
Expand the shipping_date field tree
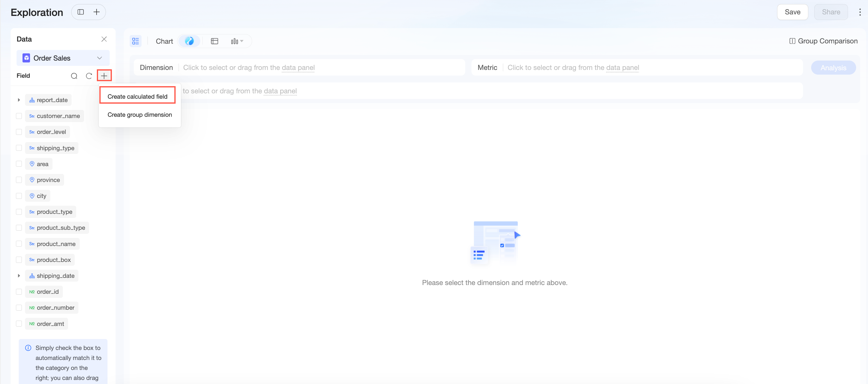point(19,276)
